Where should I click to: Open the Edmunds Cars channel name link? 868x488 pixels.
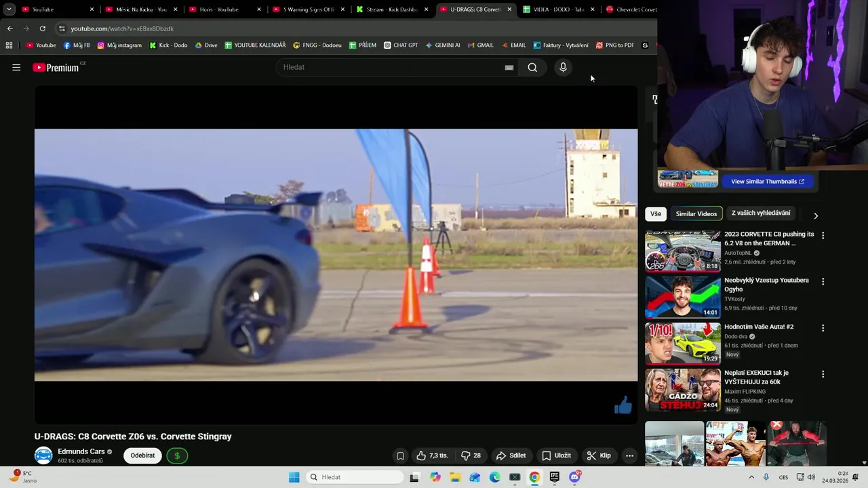(81, 451)
